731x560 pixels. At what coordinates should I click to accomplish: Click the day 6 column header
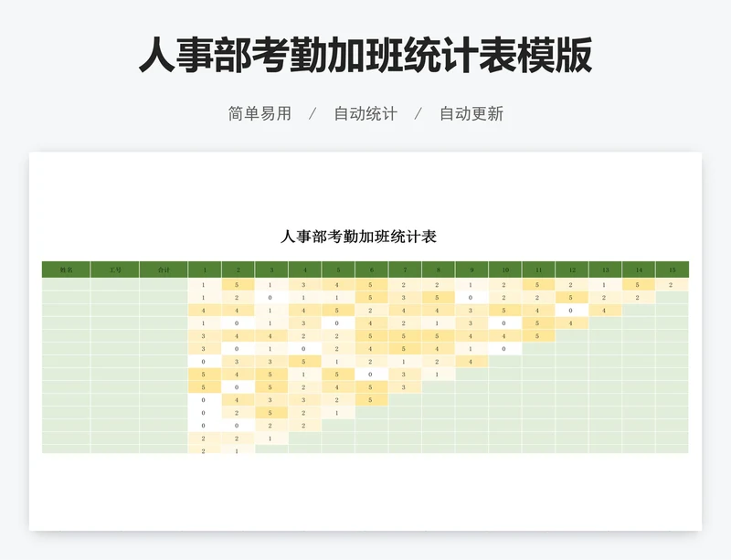(372, 270)
